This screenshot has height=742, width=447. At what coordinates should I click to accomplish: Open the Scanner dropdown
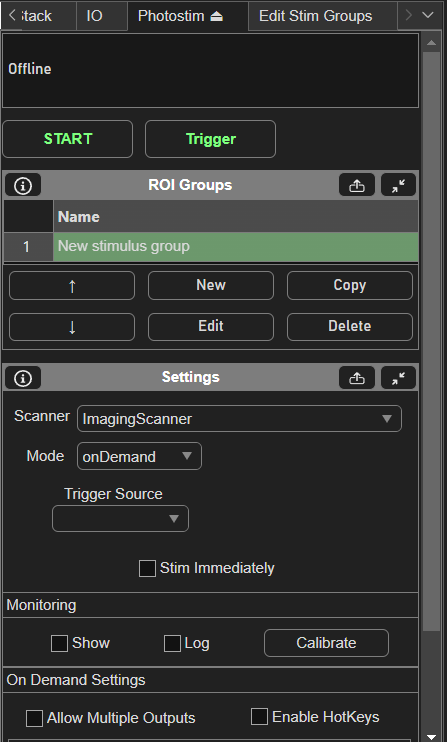pyautogui.click(x=239, y=418)
